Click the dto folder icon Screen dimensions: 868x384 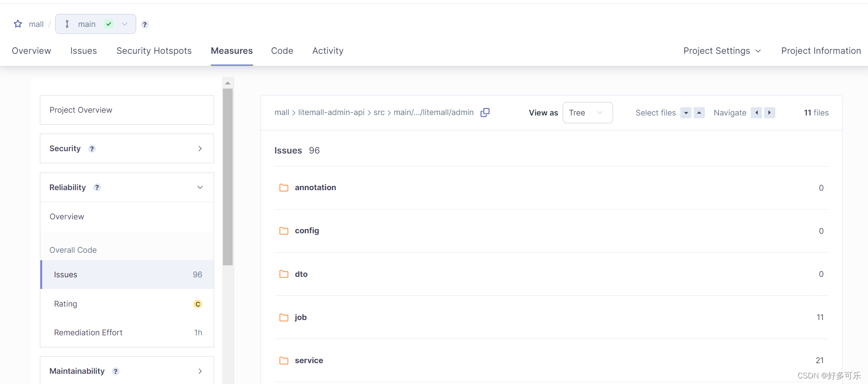[x=284, y=274]
